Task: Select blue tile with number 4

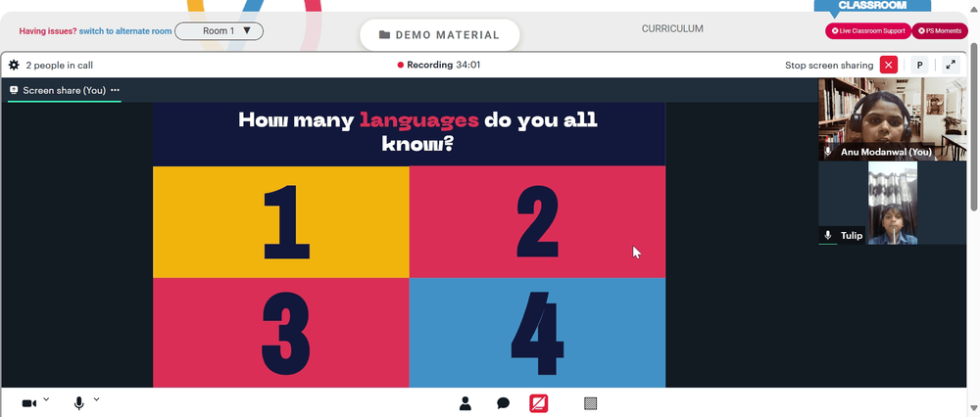Action: click(537, 333)
